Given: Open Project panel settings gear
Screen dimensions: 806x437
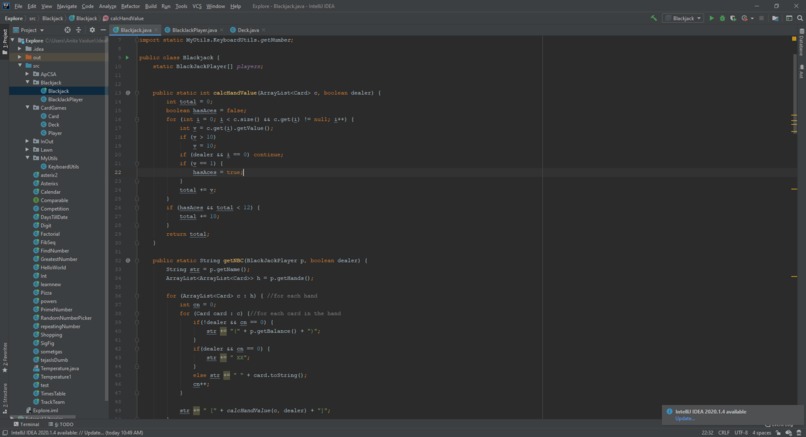Looking at the screenshot, I should click(92, 30).
